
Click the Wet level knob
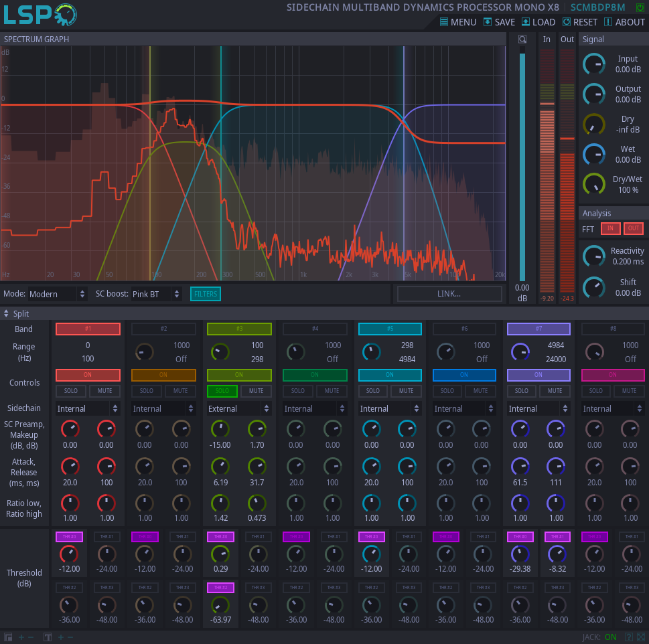594,154
